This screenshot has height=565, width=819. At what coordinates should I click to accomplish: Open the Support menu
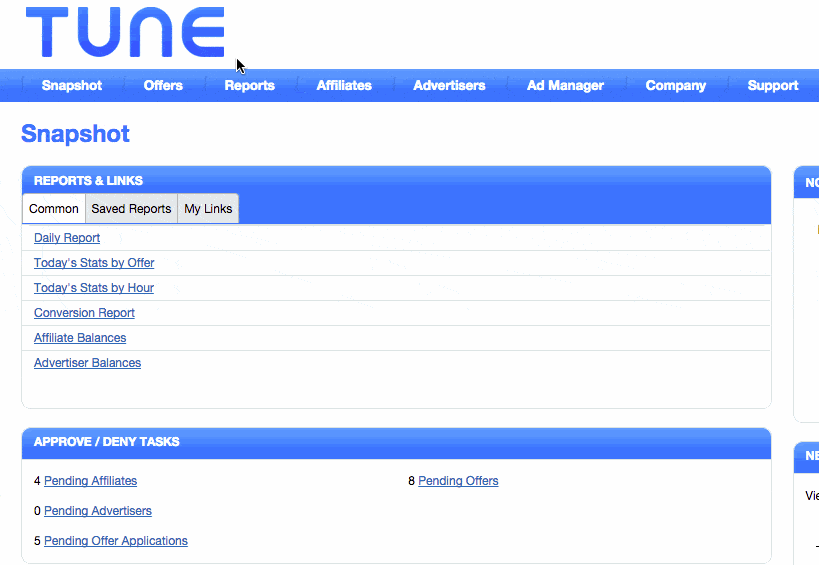click(773, 86)
